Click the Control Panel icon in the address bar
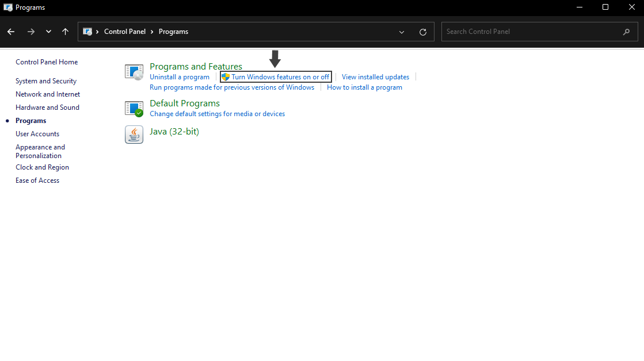 tap(87, 32)
